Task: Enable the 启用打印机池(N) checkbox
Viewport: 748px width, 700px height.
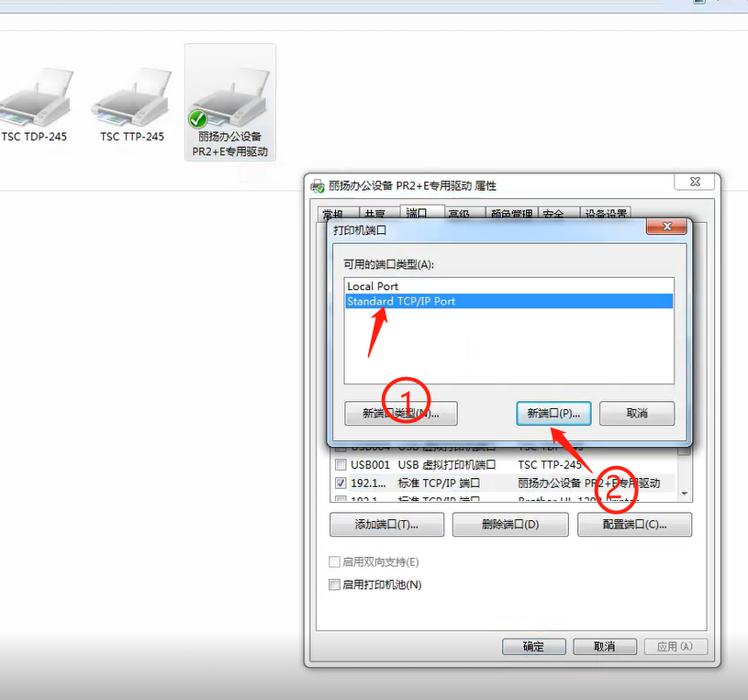Action: coord(334,584)
